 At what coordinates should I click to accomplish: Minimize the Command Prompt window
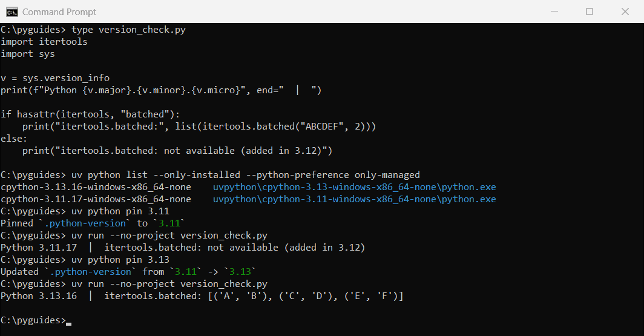[554, 12]
